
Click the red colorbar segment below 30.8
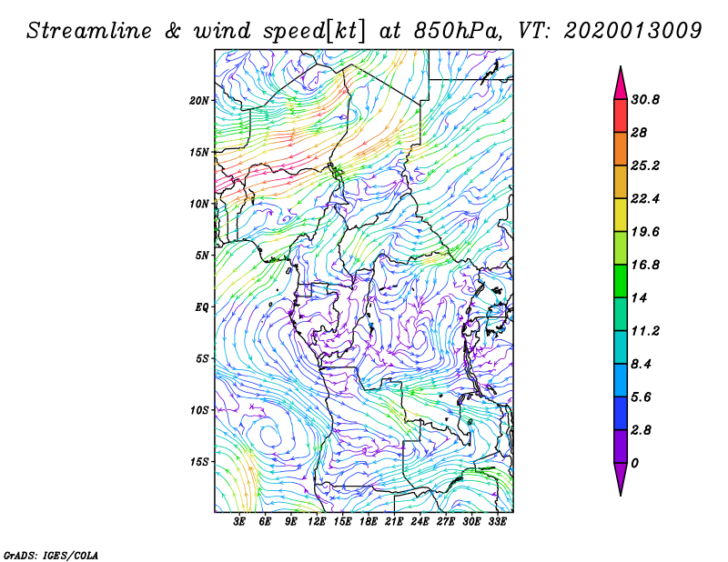click(621, 116)
